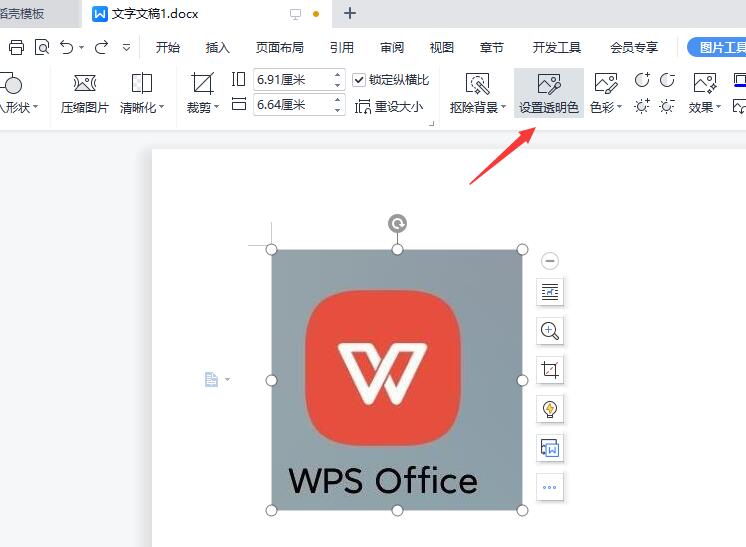The width and height of the screenshot is (746, 547).
Task: Select the 引用 tab
Action: coord(342,48)
